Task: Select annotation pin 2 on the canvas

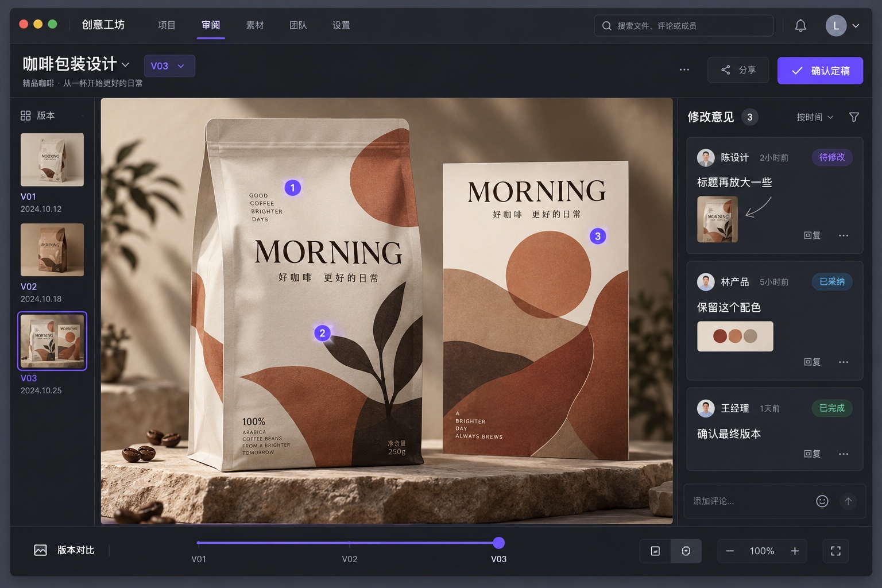Action: click(322, 333)
